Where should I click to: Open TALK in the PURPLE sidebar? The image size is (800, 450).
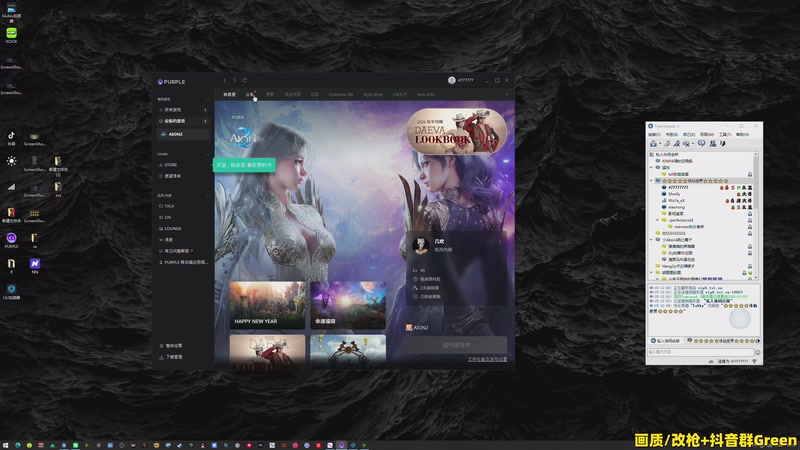[x=167, y=206]
